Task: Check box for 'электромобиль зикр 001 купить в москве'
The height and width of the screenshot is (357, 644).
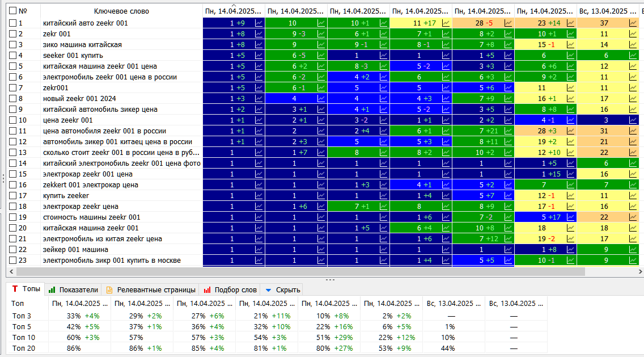Action: tap(12, 261)
